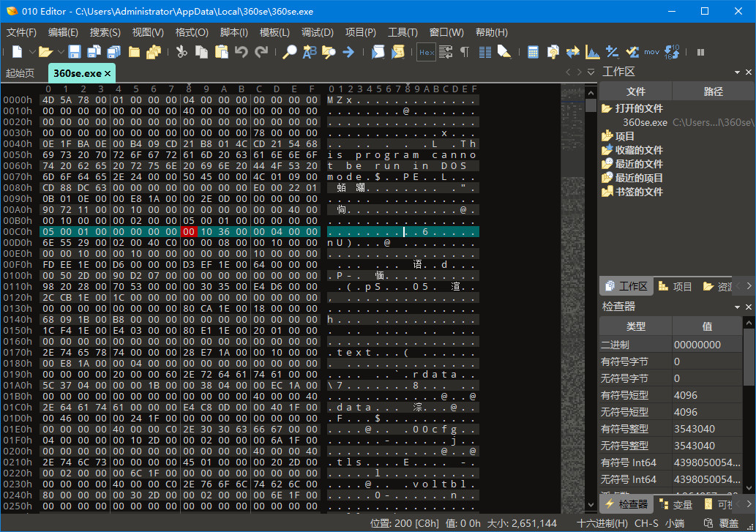
Task: Click the 类型 column header in inspector
Action: [x=636, y=326]
